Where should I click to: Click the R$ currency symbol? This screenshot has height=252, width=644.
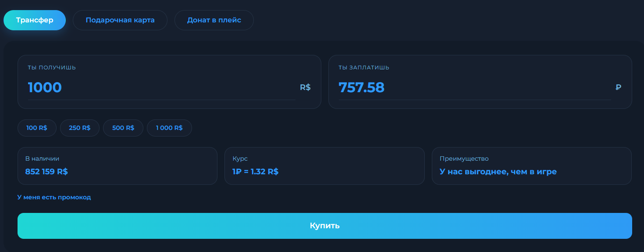point(305,87)
